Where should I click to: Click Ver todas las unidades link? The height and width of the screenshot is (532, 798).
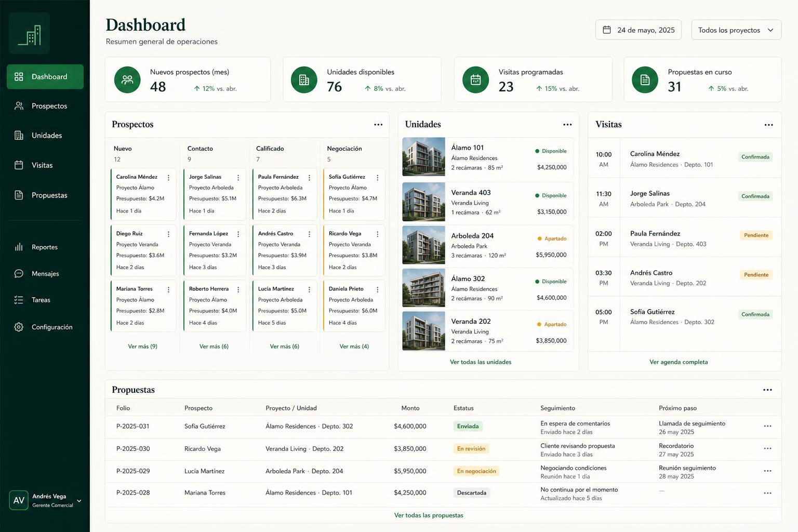(x=481, y=362)
